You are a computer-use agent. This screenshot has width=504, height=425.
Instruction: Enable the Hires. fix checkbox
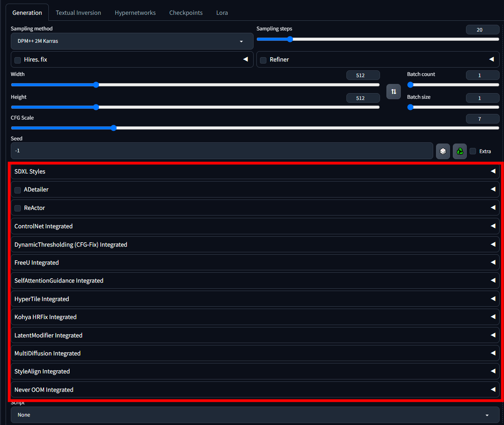coord(18,60)
